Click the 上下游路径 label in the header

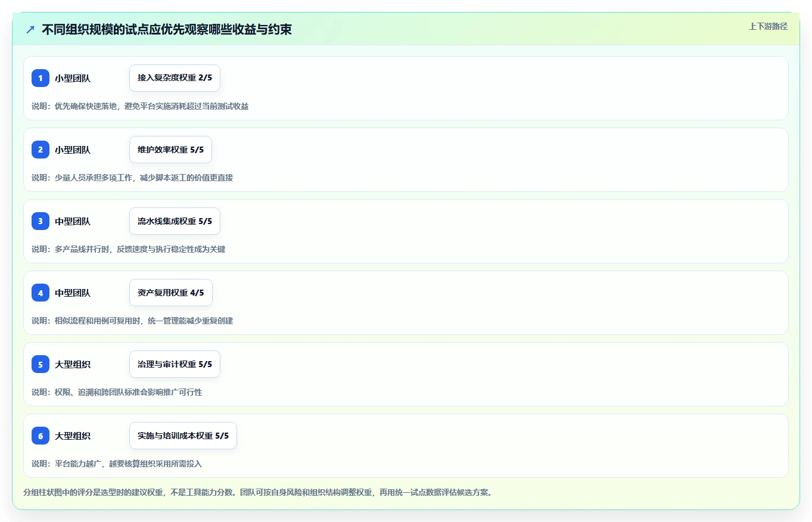(768, 26)
